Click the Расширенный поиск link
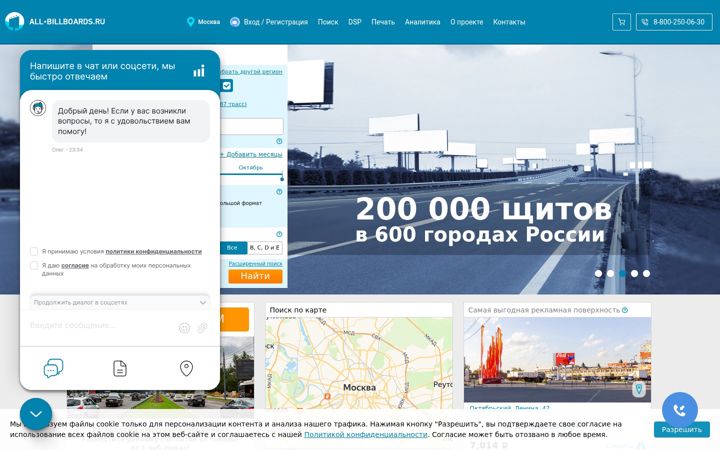This screenshot has width=720, height=450. pos(255,264)
